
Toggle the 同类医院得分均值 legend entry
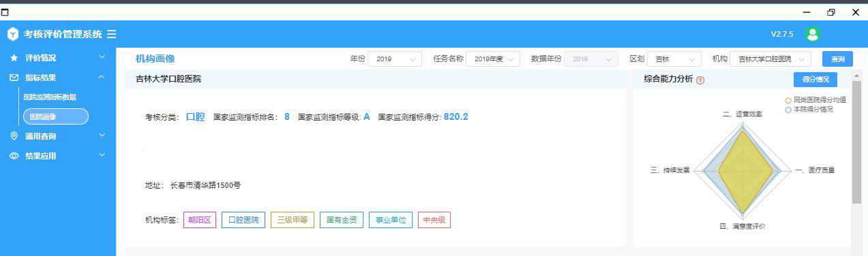[815, 100]
